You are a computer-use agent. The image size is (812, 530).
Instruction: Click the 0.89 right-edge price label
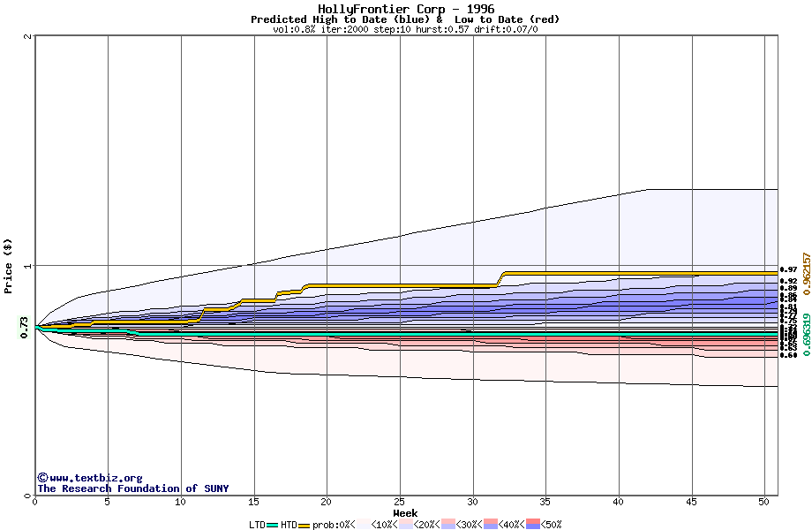789,288
